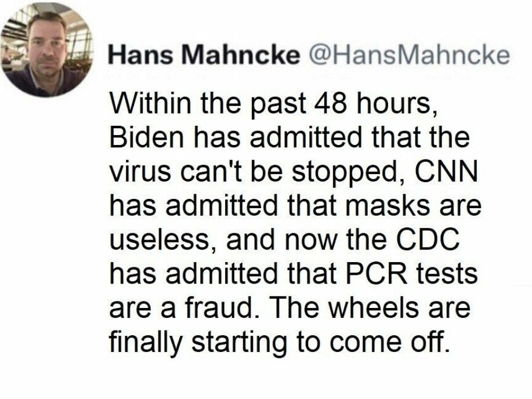
Task: Open Hans Mahncke's profile picture
Action: 47,50
